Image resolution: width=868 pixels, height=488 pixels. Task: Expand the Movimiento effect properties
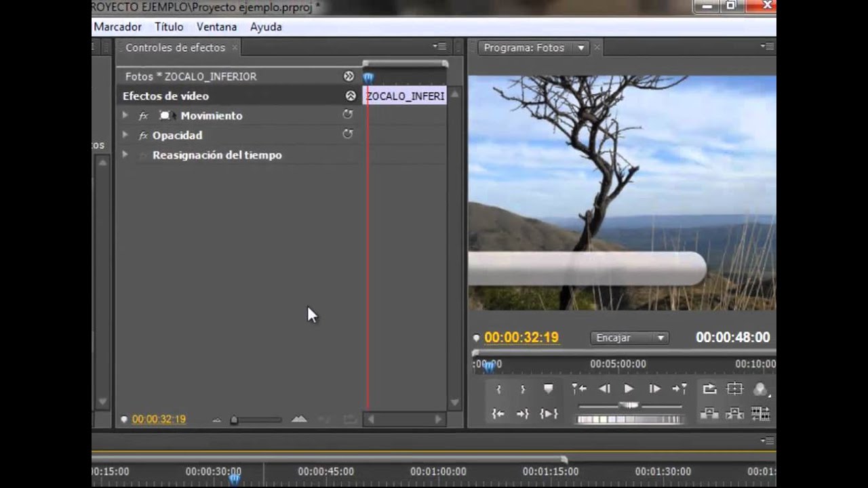click(x=125, y=115)
